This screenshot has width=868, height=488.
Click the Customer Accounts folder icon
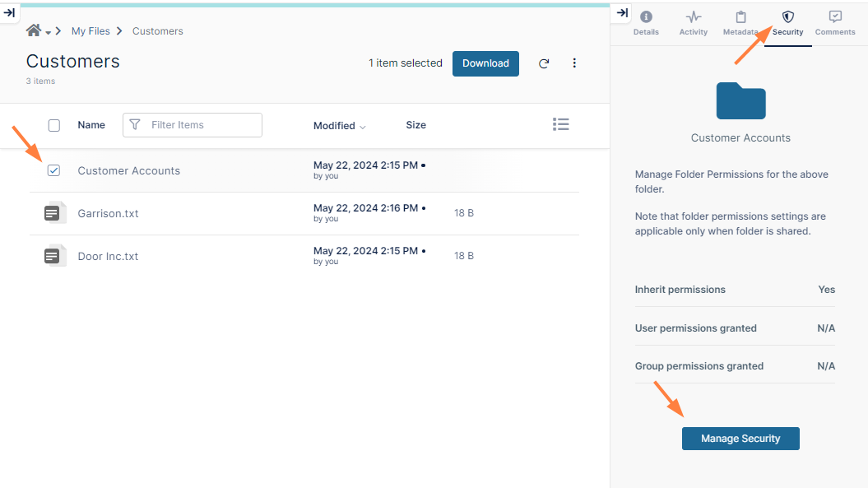click(740, 101)
